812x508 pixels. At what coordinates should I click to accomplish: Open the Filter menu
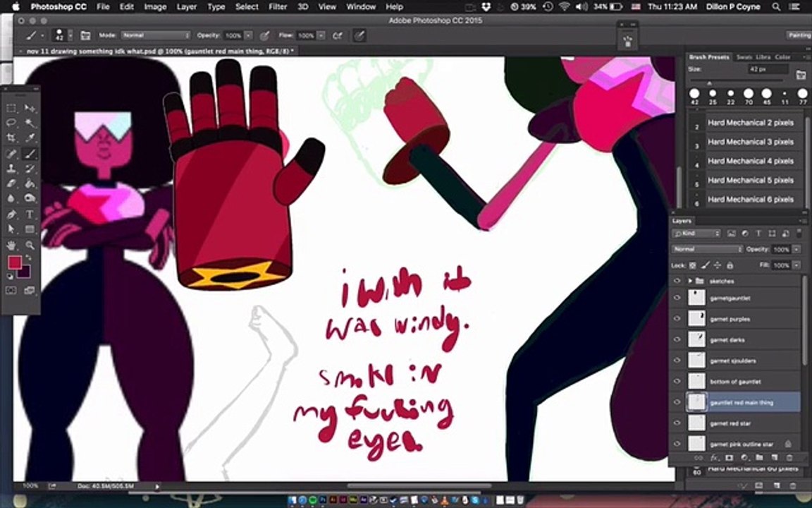[278, 7]
